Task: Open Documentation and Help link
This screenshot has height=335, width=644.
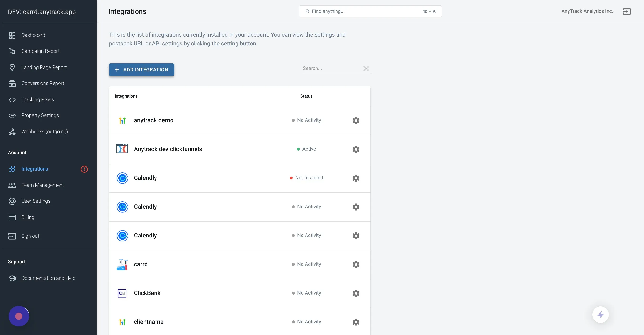Action: tap(48, 278)
